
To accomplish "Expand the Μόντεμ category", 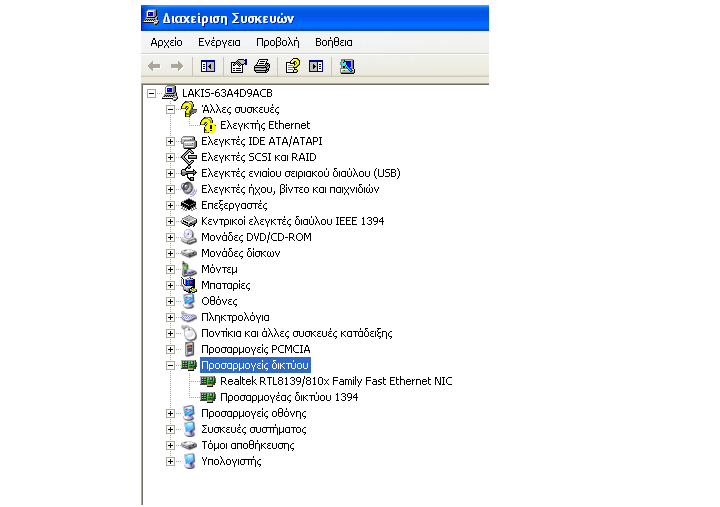I will point(170,270).
